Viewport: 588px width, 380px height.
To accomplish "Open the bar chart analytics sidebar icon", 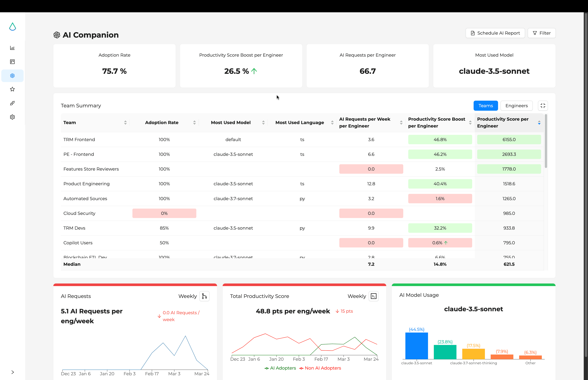I will coord(12,48).
